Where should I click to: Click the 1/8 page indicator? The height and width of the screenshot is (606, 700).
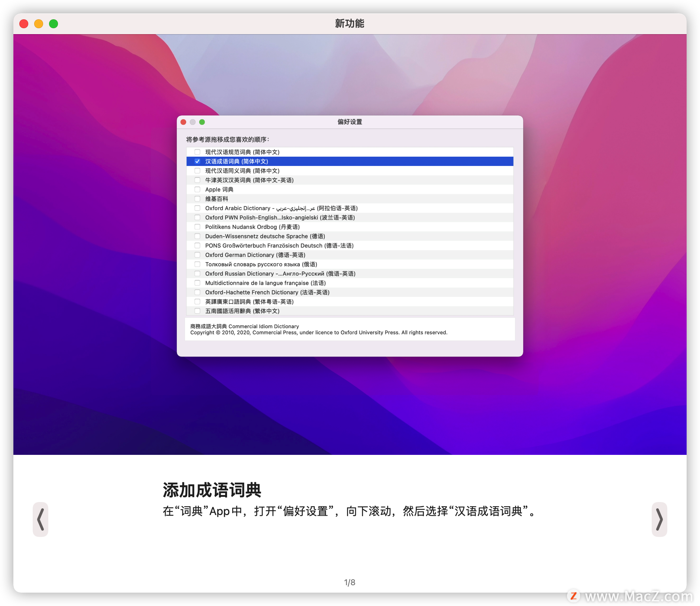point(350,582)
